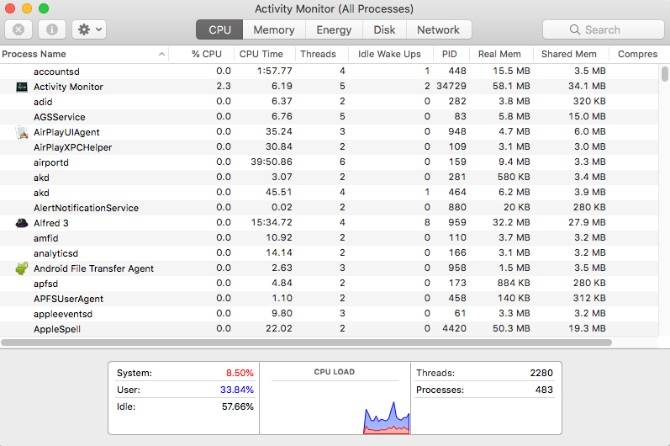The image size is (670, 446).
Task: Select the AGSService process row
Action: tap(329, 117)
